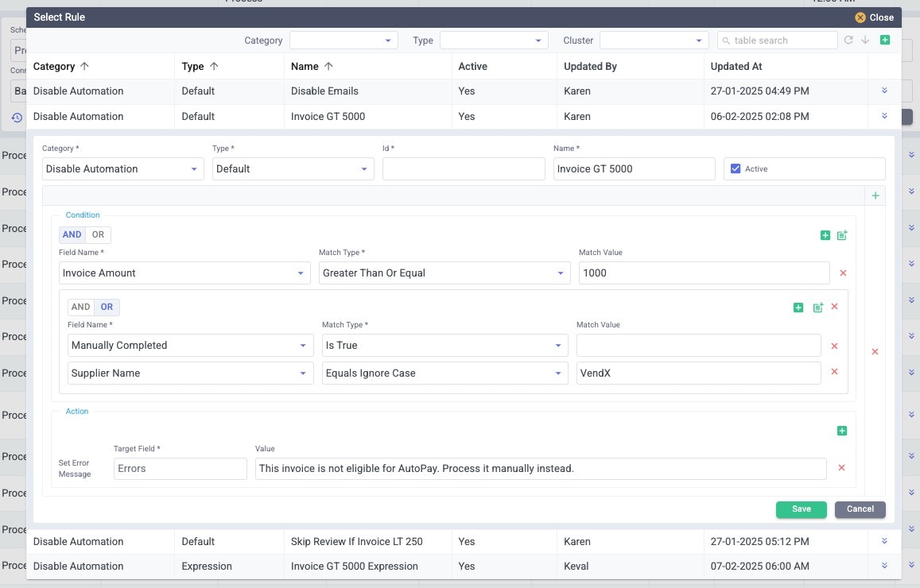The height and width of the screenshot is (588, 920).
Task: Select AND in the outer condition group
Action: pyautogui.click(x=72, y=234)
